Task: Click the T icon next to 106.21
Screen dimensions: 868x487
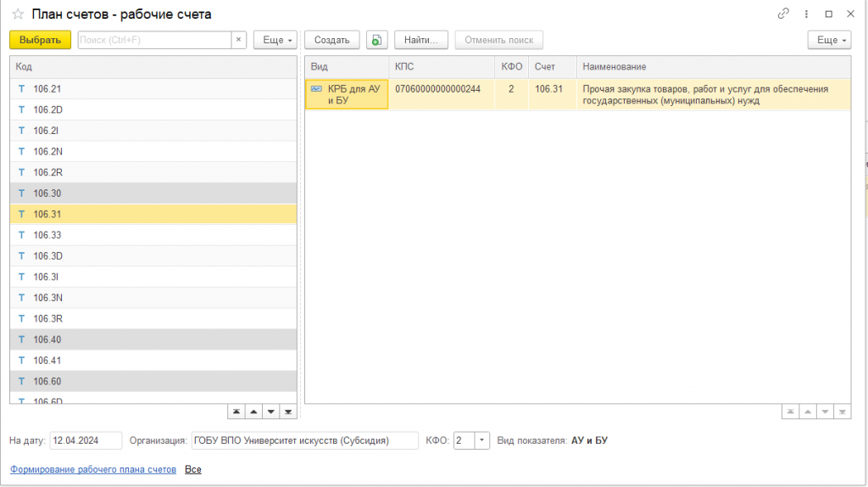Action: coord(21,88)
